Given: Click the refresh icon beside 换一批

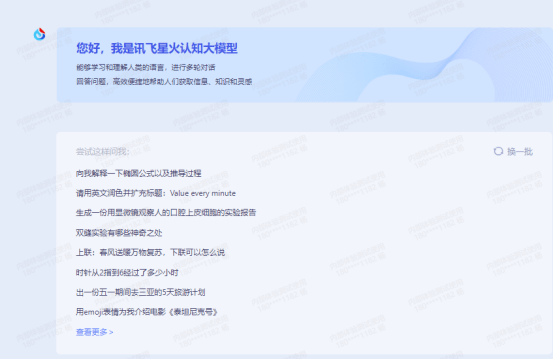Looking at the screenshot, I should (498, 151).
